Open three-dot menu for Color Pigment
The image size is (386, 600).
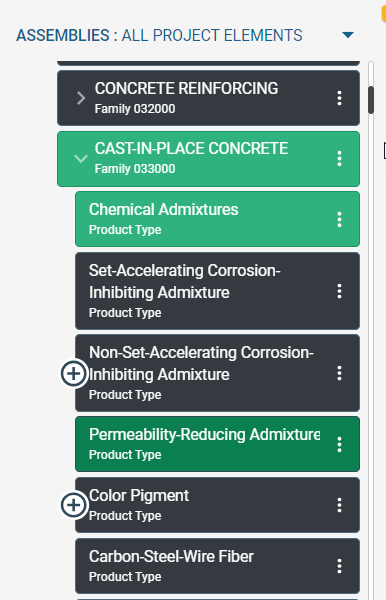(x=339, y=505)
